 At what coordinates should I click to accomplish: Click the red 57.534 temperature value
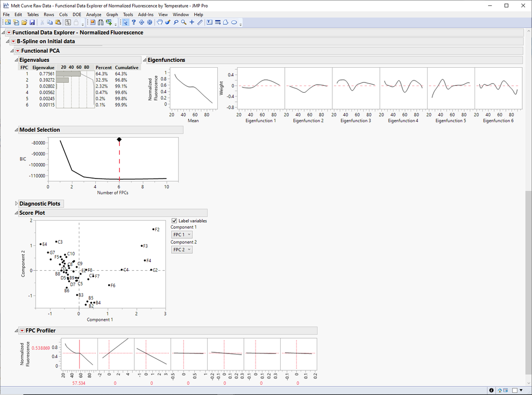point(79,383)
